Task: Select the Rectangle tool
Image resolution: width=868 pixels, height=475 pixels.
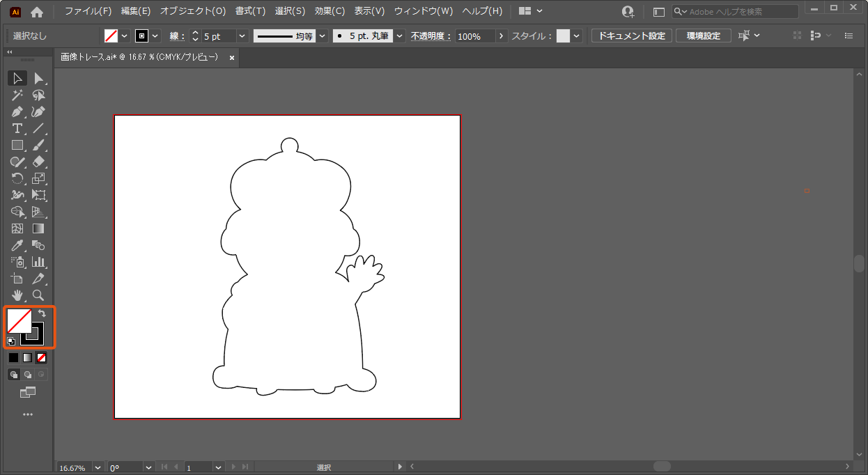Action: (x=17, y=146)
